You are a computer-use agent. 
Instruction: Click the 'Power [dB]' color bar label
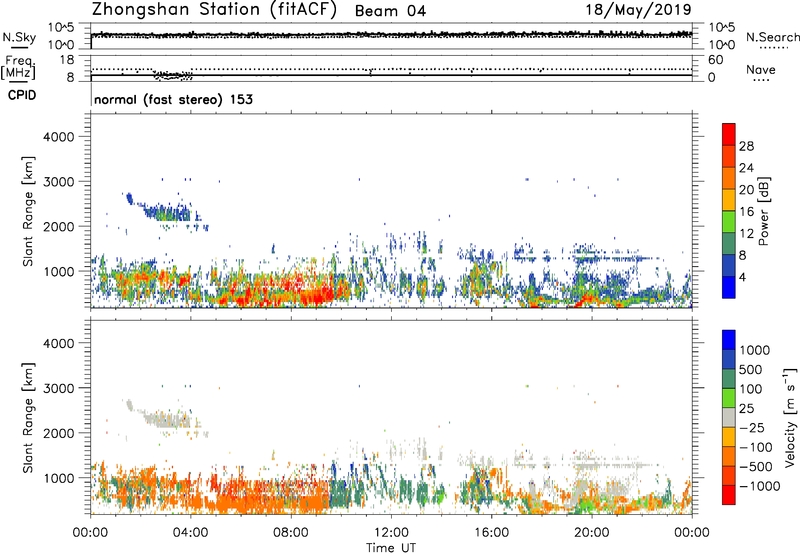(763, 211)
